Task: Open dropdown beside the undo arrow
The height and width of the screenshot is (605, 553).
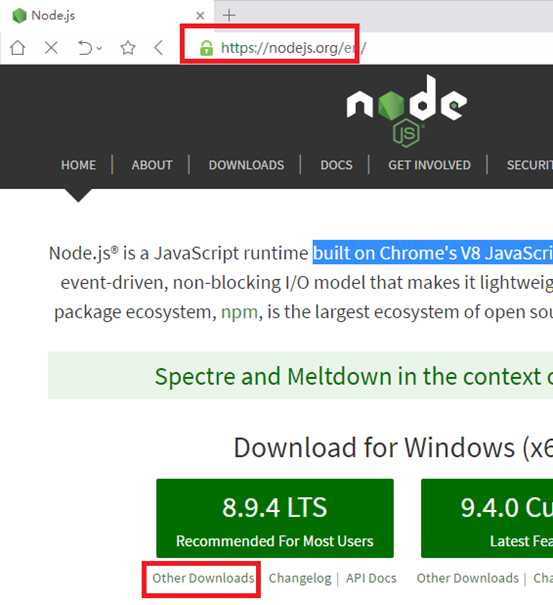Action: coord(100,48)
